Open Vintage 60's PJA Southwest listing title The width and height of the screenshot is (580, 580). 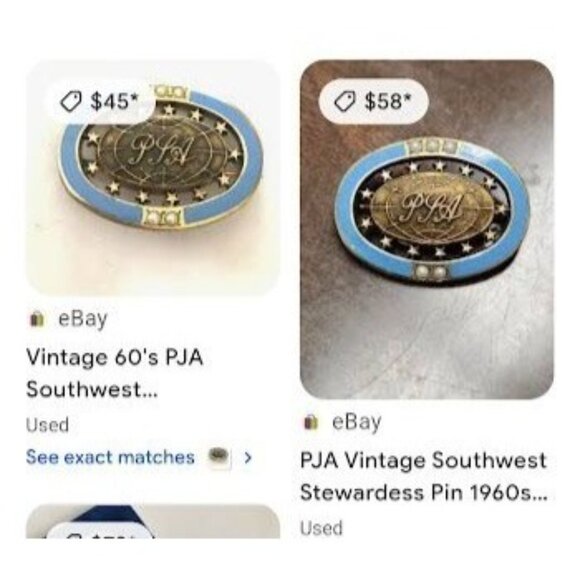(x=115, y=373)
